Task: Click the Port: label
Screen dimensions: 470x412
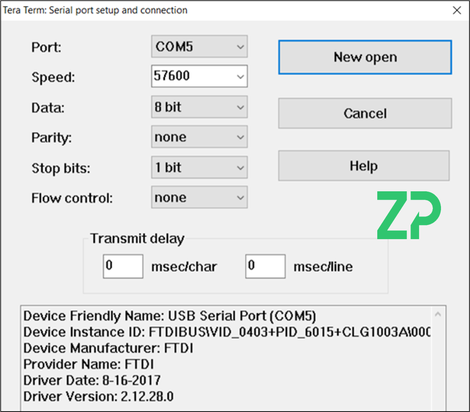Action: [x=46, y=47]
